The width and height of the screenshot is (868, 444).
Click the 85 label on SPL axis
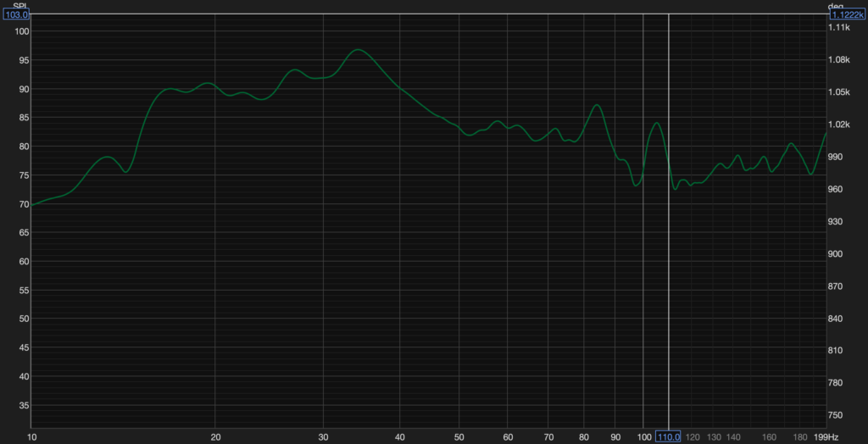point(23,118)
